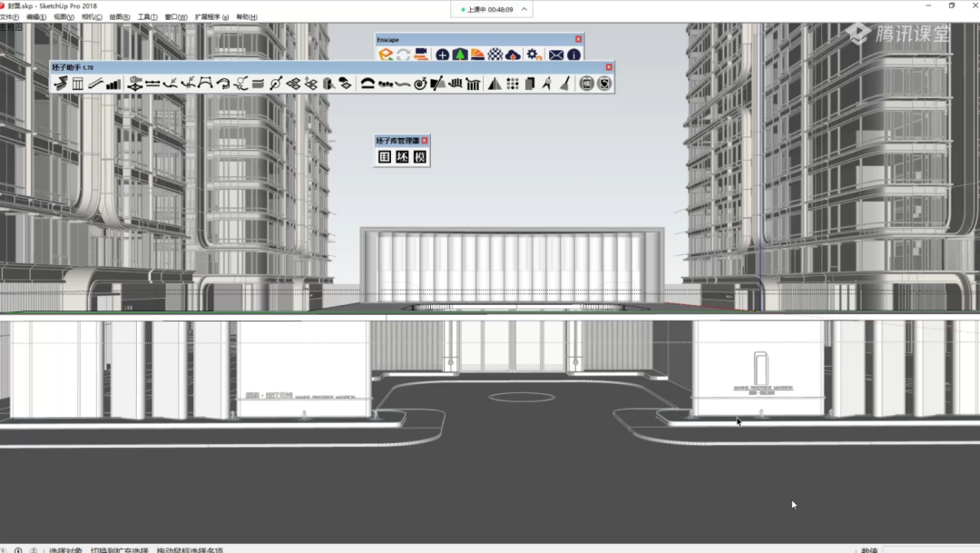
Task: Close the Enscape toolbar
Action: [578, 39]
